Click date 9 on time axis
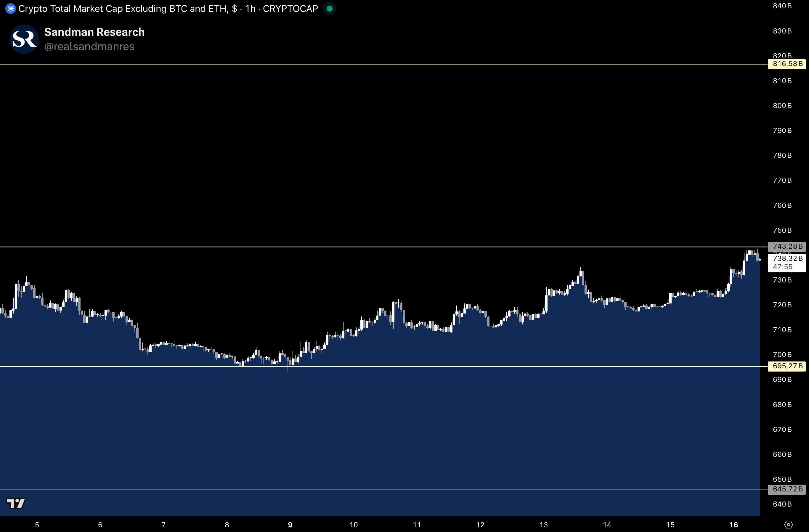 click(x=290, y=525)
